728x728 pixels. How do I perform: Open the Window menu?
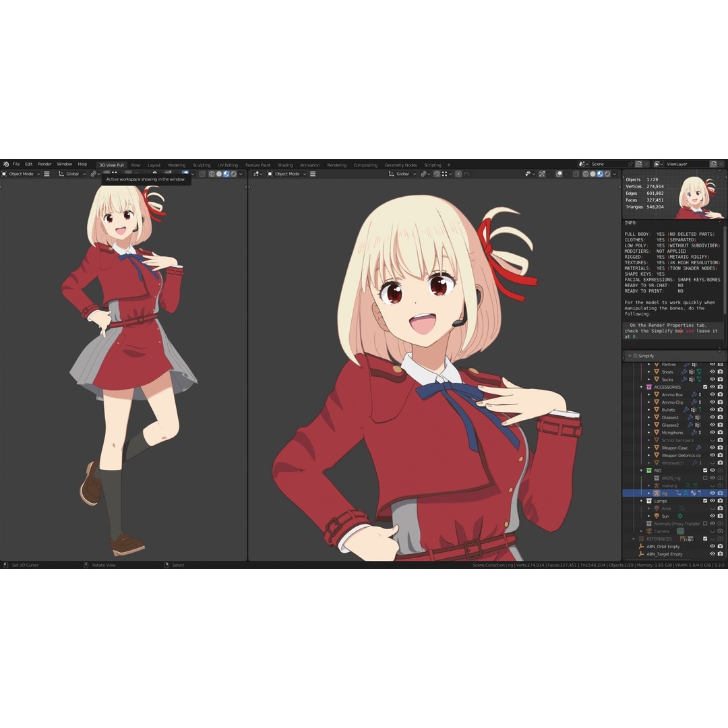(x=65, y=164)
